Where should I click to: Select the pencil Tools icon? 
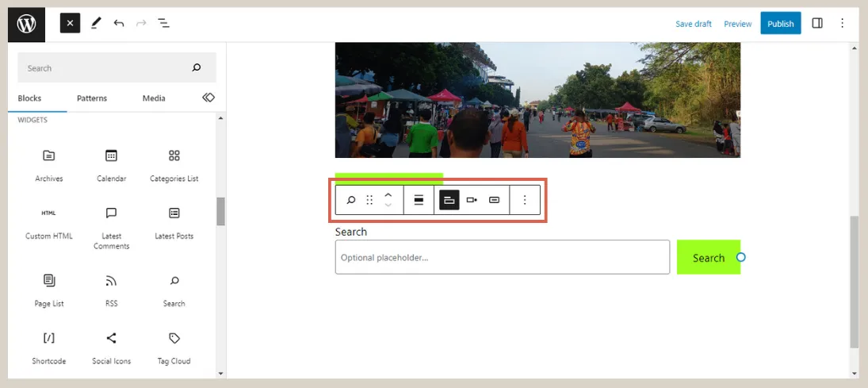pyautogui.click(x=96, y=23)
